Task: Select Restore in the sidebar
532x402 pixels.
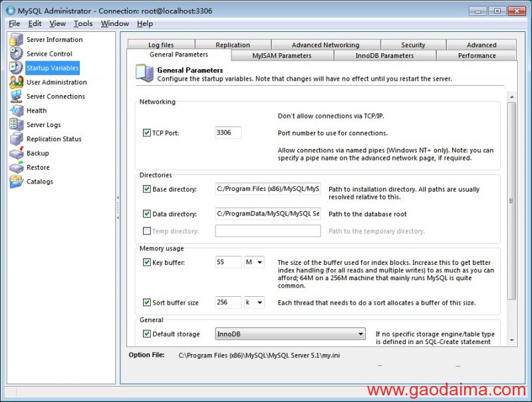Action: pos(38,167)
